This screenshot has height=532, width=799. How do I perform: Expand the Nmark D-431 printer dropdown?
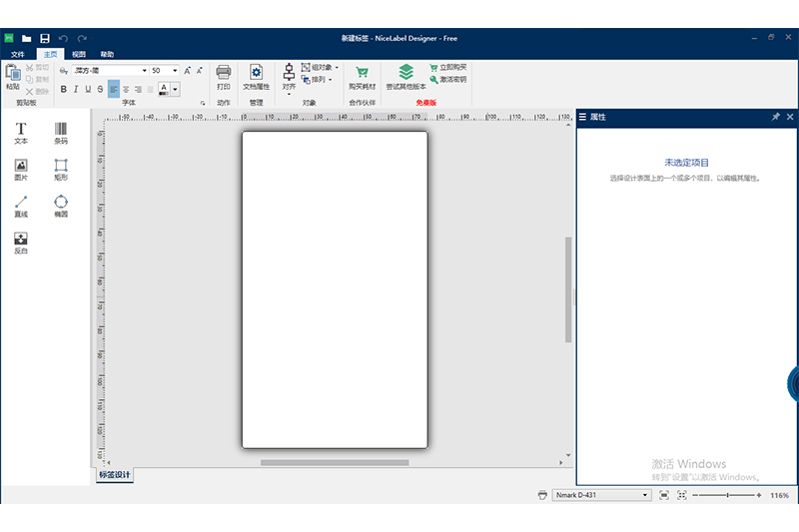pos(644,495)
